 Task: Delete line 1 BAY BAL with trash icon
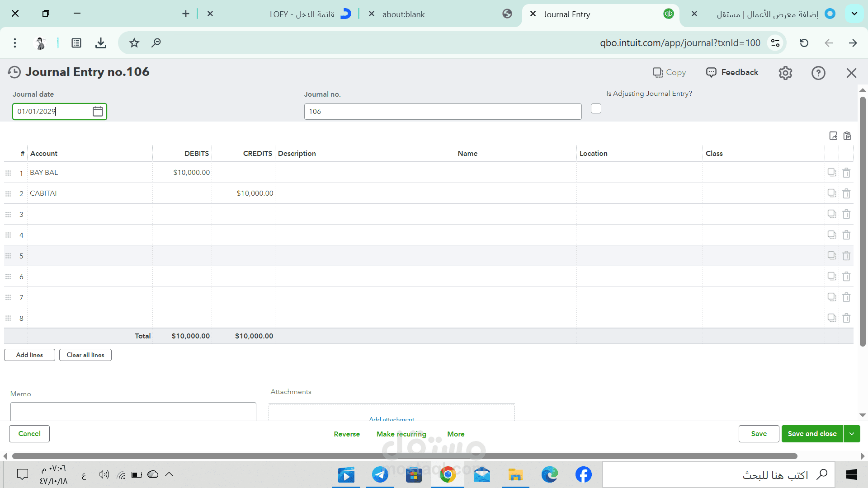(846, 173)
